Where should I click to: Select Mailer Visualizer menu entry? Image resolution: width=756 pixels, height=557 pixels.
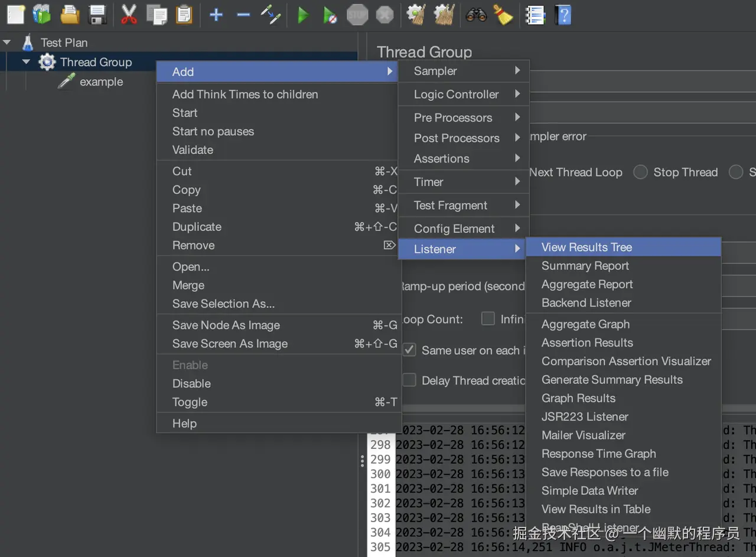(x=623, y=435)
